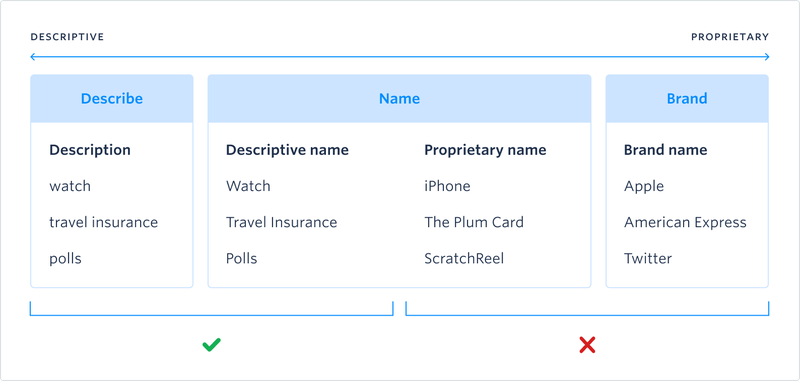This screenshot has height=381, width=800.
Task: Click the Description heading
Action: click(90, 150)
